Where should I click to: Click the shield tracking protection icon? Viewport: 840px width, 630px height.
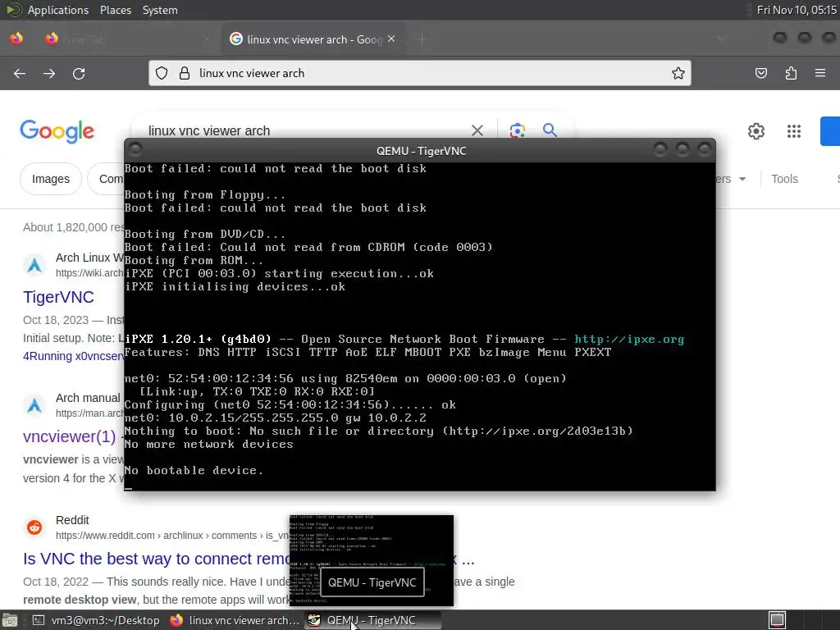tap(162, 73)
